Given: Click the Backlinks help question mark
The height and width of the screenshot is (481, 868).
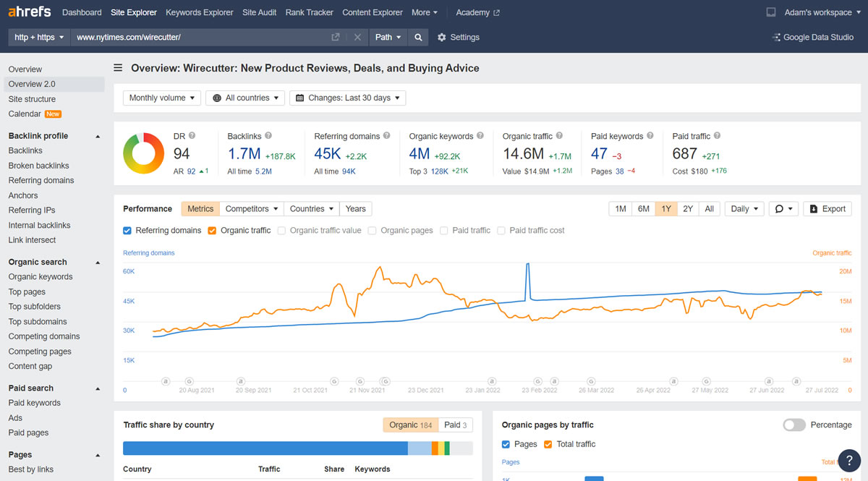Looking at the screenshot, I should (268, 135).
